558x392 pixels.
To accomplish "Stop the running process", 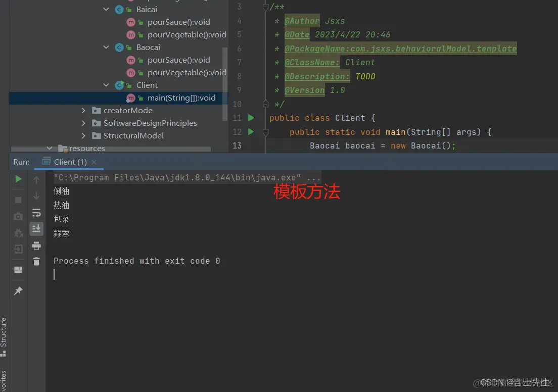I will (x=19, y=200).
